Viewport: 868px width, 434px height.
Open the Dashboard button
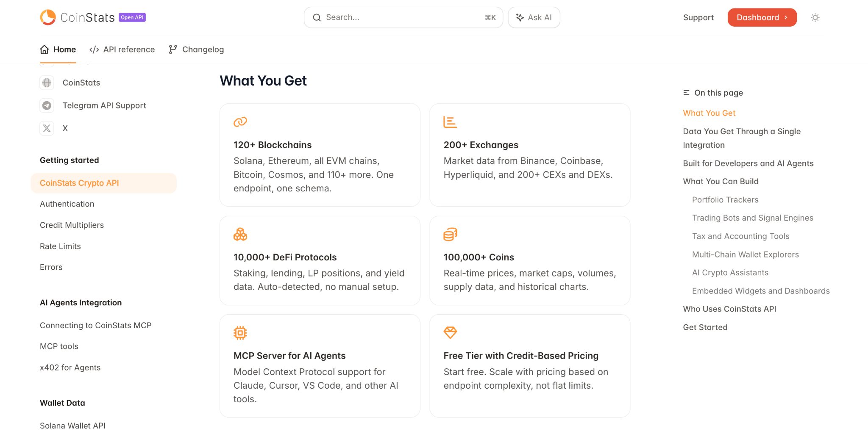[x=762, y=17]
